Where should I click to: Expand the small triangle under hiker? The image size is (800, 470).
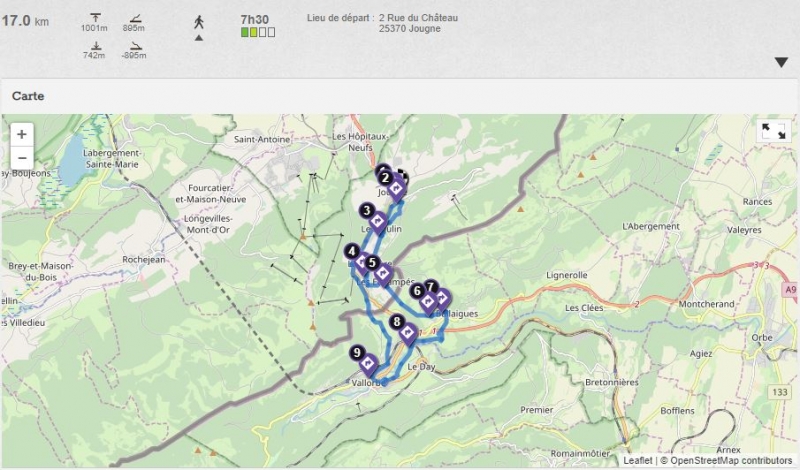point(198,38)
